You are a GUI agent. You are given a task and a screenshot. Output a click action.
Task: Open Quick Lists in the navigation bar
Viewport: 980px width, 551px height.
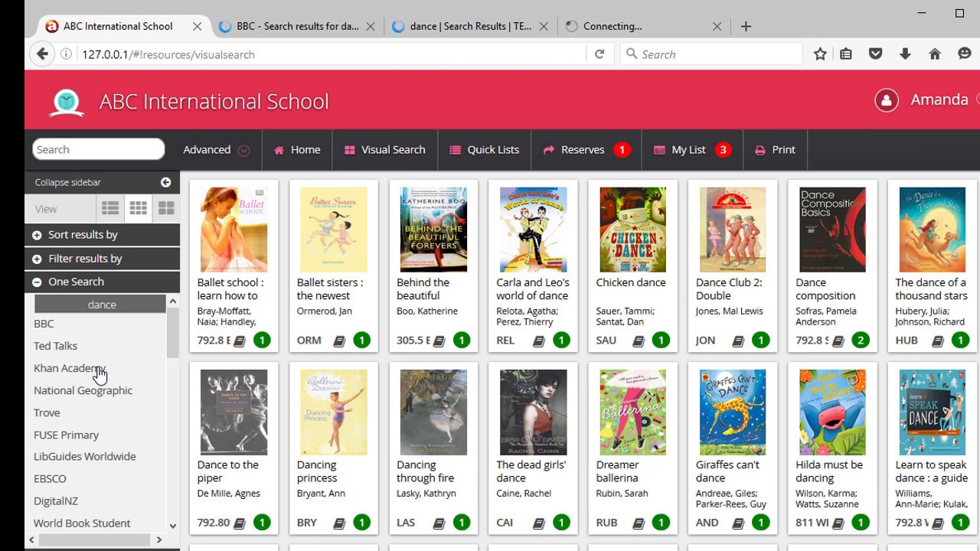click(x=484, y=150)
